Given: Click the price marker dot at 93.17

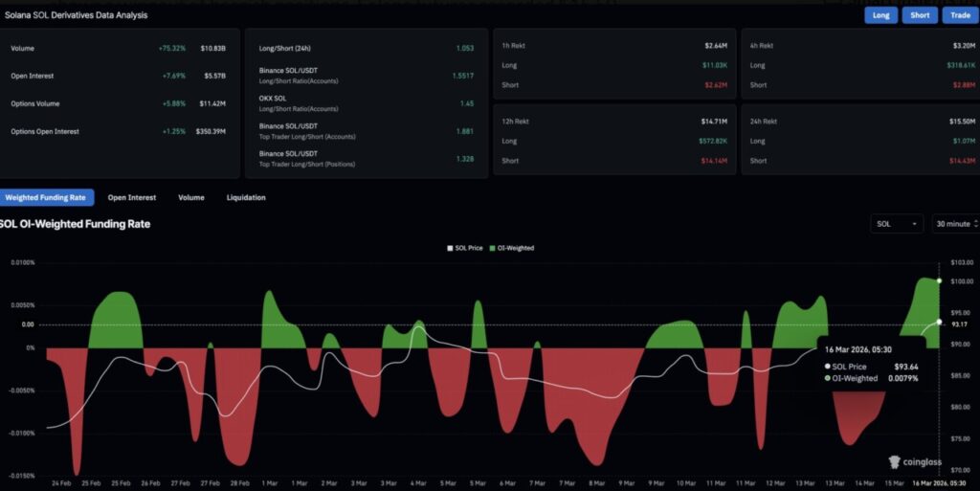Looking at the screenshot, I should (939, 323).
